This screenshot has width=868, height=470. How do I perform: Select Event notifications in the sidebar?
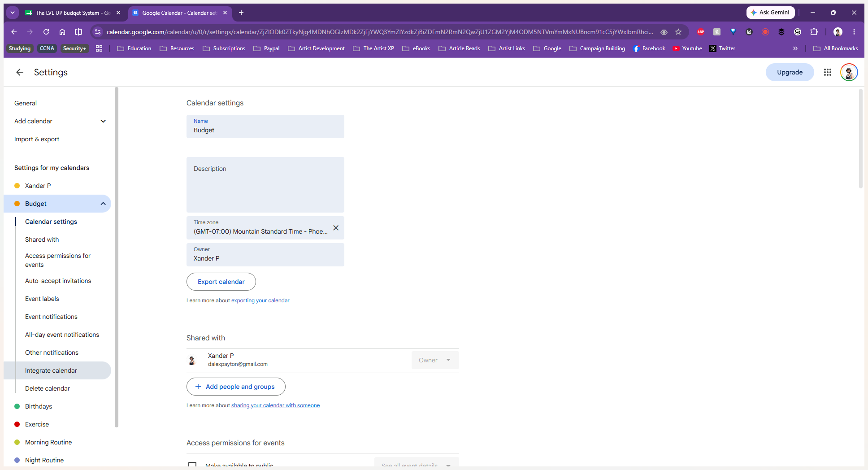(x=51, y=317)
